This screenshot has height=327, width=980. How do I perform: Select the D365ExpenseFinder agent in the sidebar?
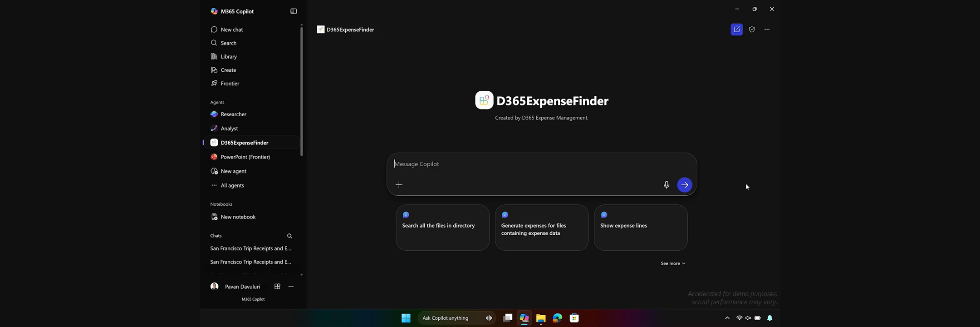(252, 143)
